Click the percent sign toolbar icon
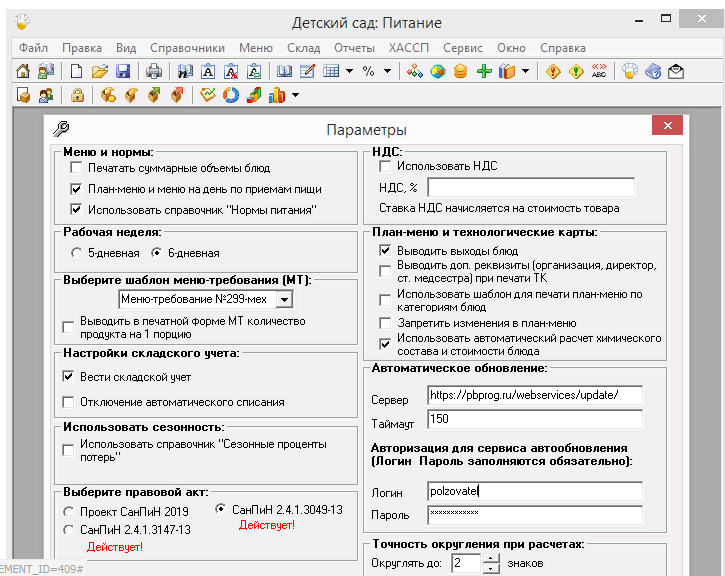The image size is (725, 576). [x=369, y=71]
